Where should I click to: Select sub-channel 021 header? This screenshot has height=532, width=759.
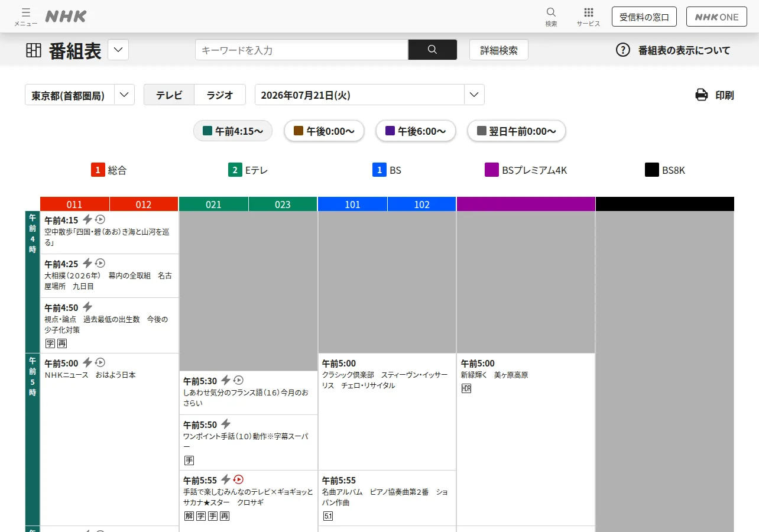tap(213, 205)
